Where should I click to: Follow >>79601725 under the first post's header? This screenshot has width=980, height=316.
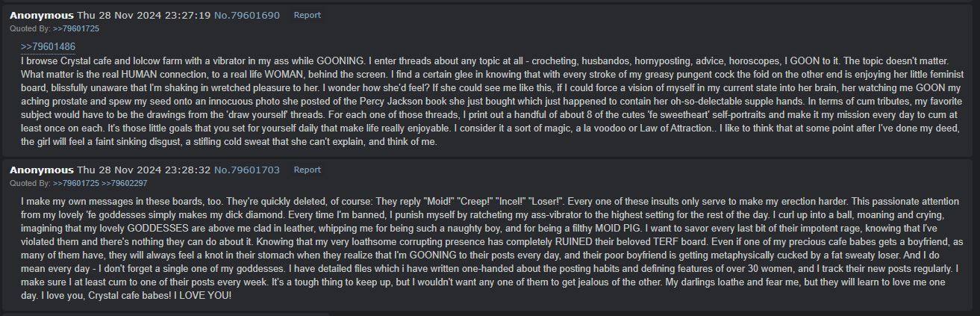(x=75, y=28)
